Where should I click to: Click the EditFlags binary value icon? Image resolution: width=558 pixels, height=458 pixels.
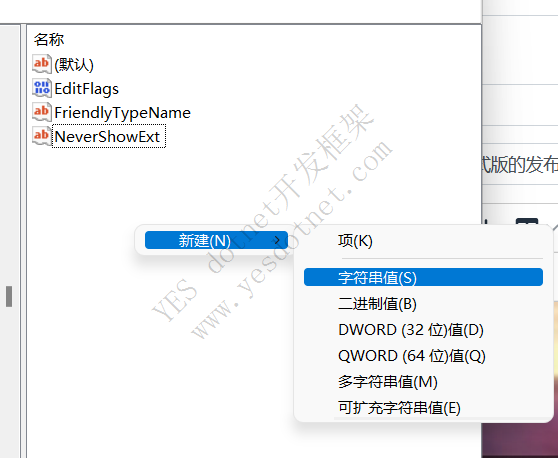pyautogui.click(x=42, y=88)
